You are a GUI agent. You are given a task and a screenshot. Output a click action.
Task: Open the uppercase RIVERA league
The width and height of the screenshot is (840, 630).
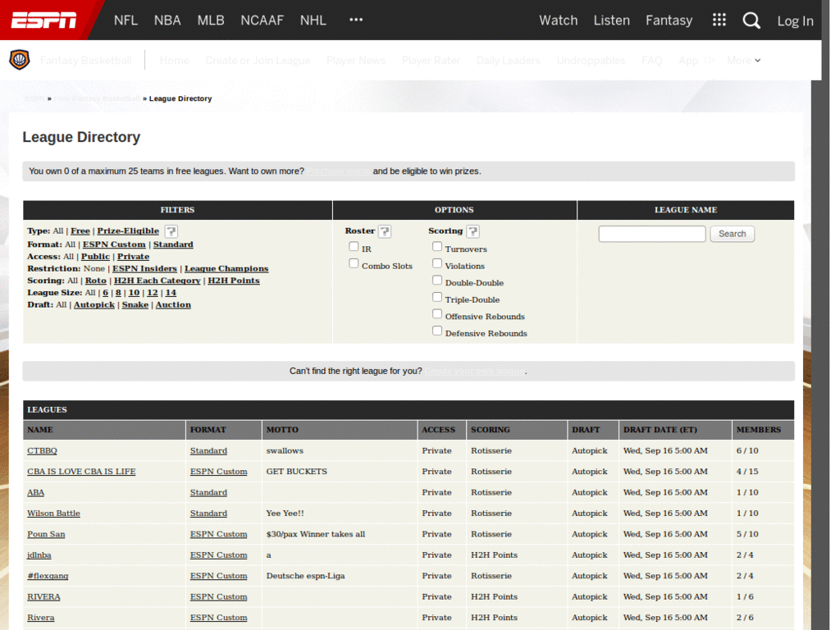(x=44, y=597)
